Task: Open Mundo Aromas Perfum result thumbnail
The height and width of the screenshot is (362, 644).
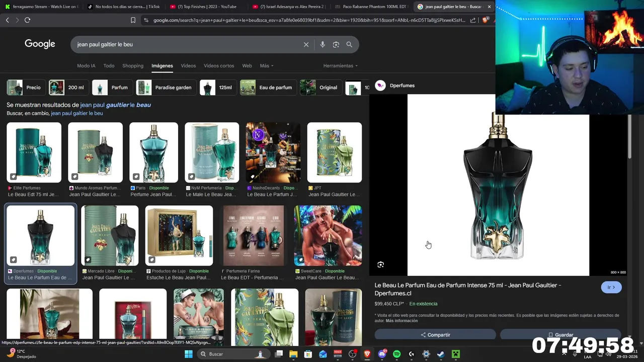Action: tap(95, 152)
